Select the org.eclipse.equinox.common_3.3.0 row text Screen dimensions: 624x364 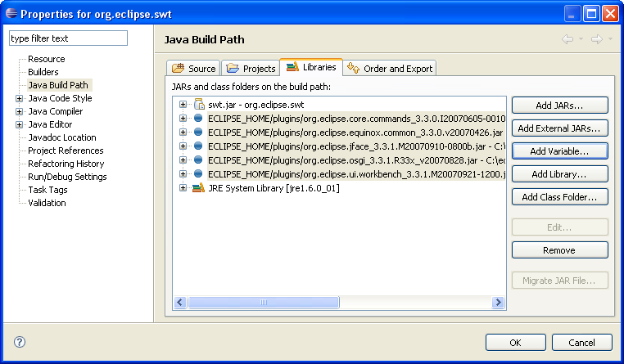[x=356, y=133]
